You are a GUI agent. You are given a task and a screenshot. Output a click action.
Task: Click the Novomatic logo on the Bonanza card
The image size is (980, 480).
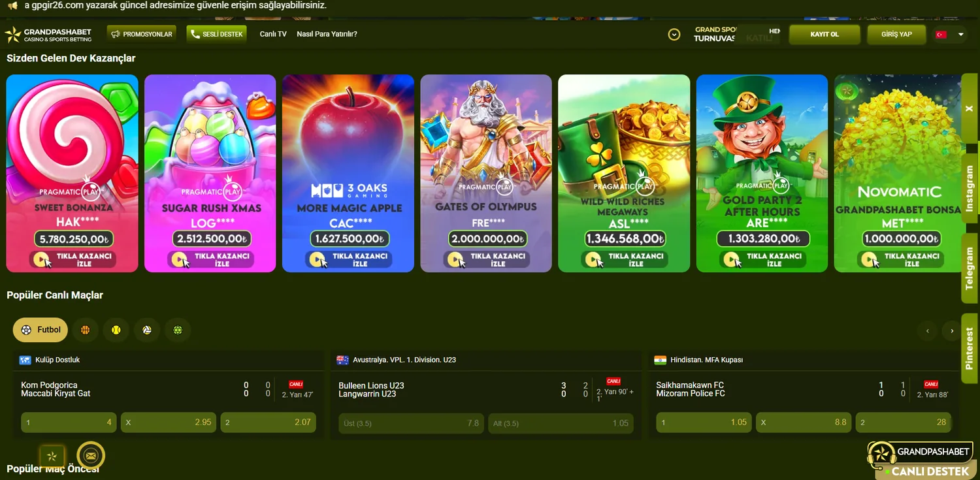[x=900, y=192]
